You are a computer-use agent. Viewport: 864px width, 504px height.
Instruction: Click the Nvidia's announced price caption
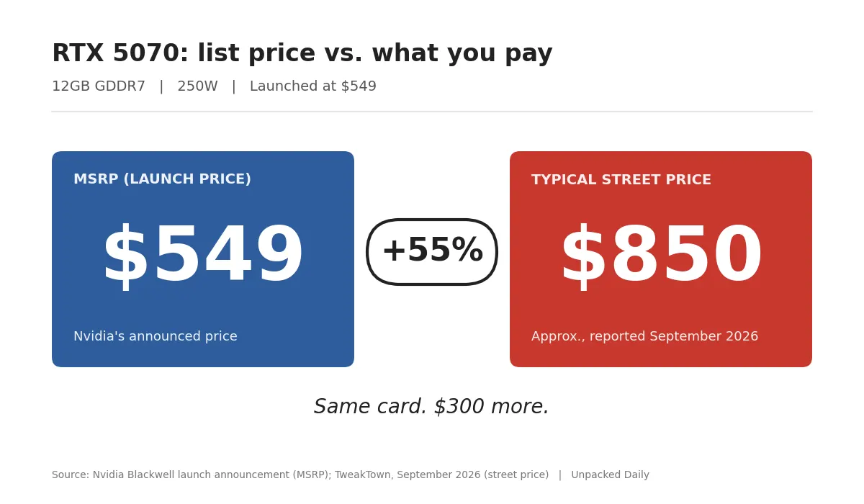click(x=156, y=336)
